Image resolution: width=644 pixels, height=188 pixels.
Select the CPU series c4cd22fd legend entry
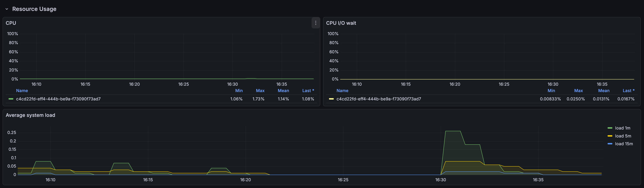tap(58, 99)
